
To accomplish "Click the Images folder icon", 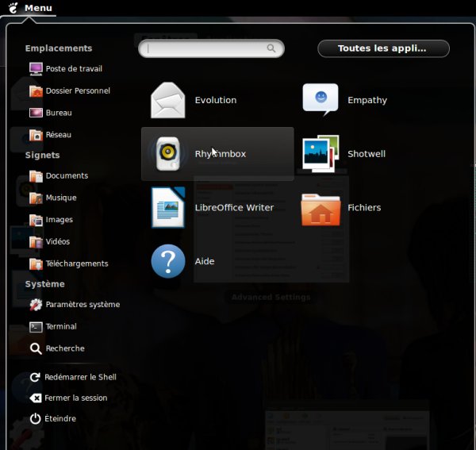I will pyautogui.click(x=36, y=220).
